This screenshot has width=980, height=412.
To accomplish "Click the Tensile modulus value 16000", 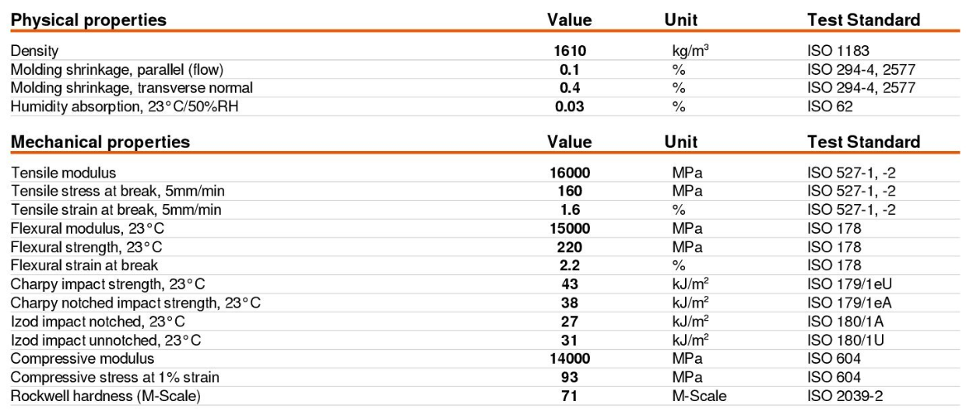I will pos(570,173).
